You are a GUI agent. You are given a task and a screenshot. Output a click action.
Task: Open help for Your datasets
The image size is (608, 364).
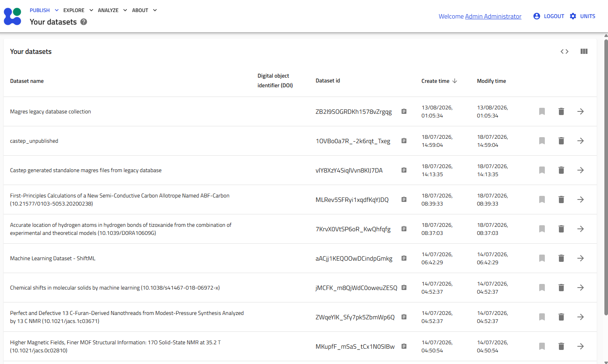coord(84,22)
